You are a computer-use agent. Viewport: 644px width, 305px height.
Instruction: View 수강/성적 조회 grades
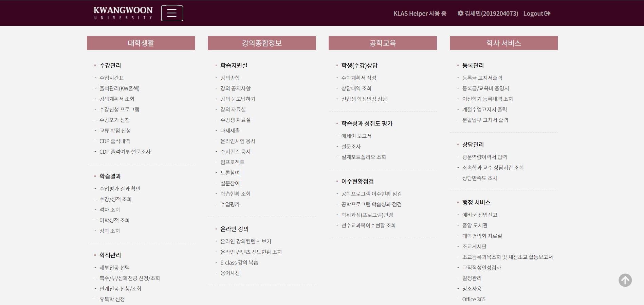[115, 199]
